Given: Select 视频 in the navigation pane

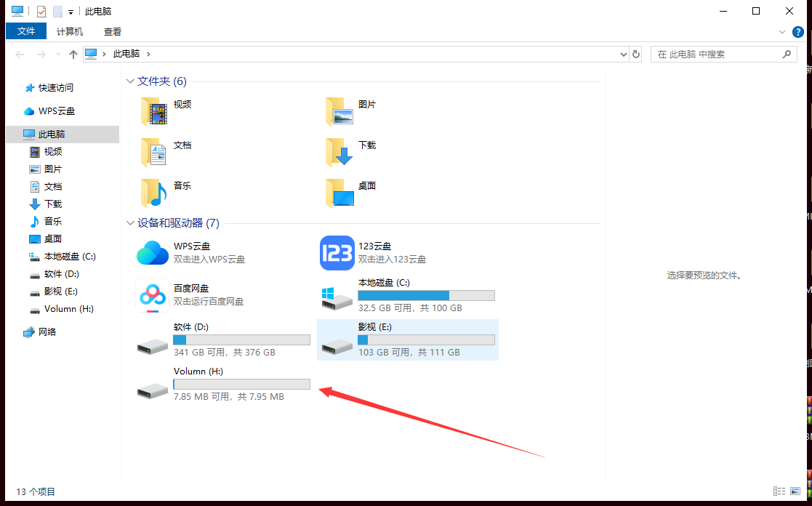Looking at the screenshot, I should click(x=53, y=152).
